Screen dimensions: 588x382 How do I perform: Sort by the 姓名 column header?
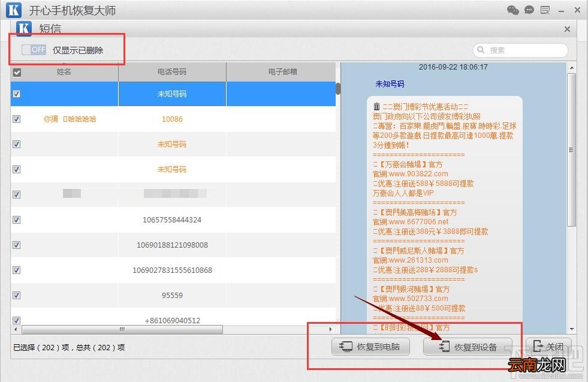point(64,72)
